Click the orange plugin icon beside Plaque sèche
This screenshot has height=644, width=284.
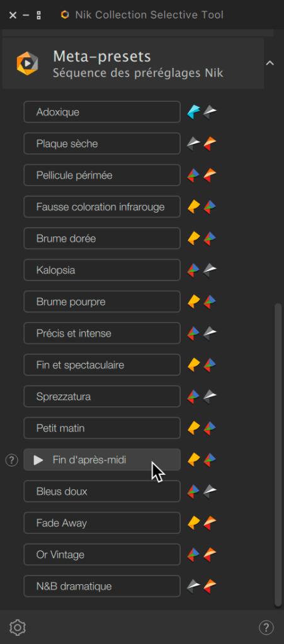[x=210, y=143]
